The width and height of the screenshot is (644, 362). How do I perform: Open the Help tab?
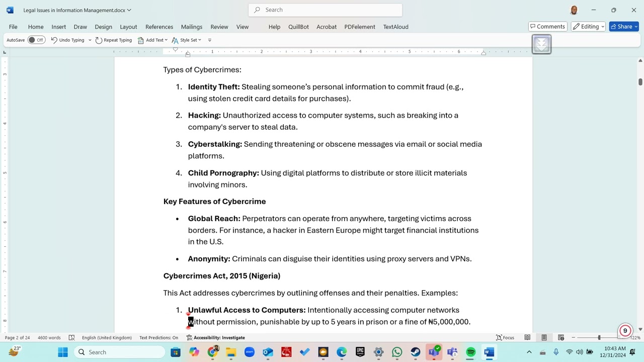(274, 27)
